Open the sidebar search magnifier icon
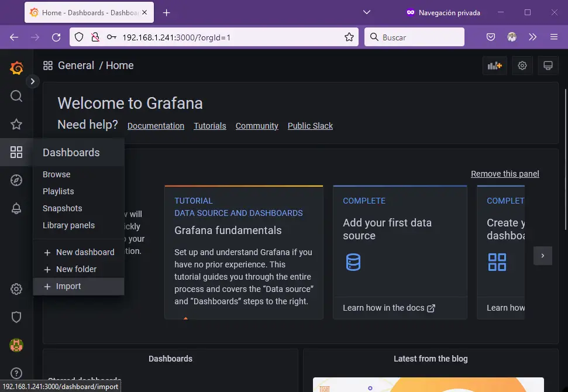 click(16, 96)
